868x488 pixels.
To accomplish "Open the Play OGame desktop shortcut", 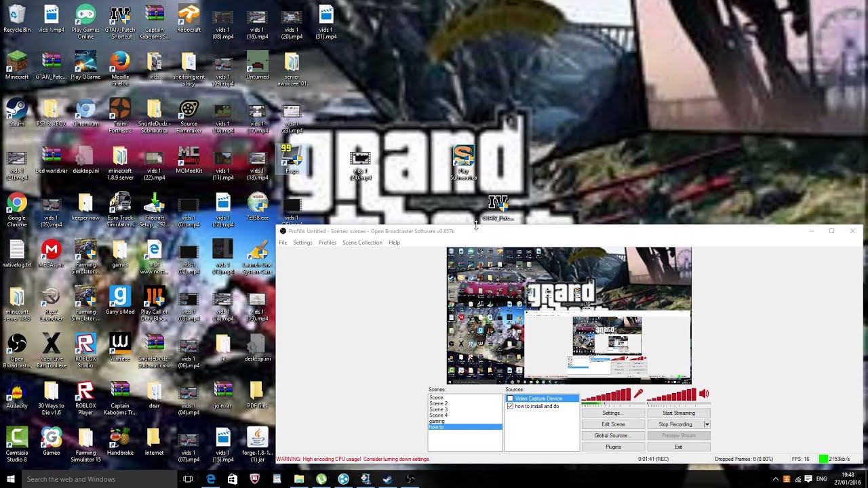I will pyautogui.click(x=85, y=65).
